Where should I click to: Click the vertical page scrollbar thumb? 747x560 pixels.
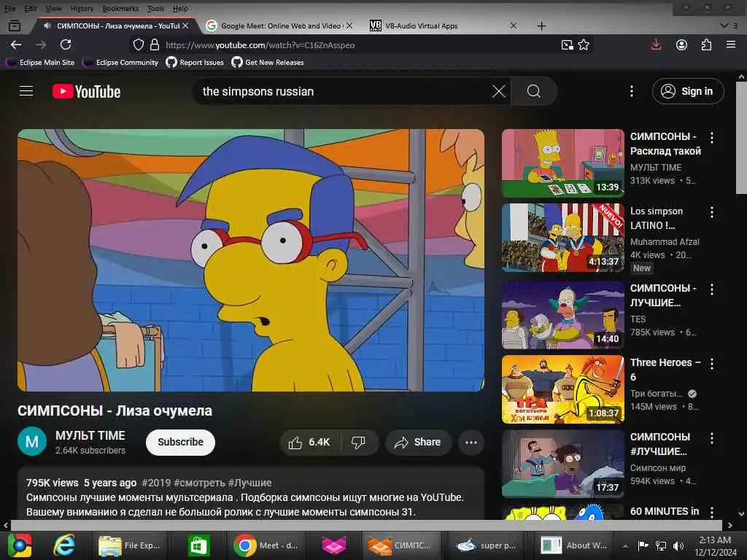tap(741, 137)
